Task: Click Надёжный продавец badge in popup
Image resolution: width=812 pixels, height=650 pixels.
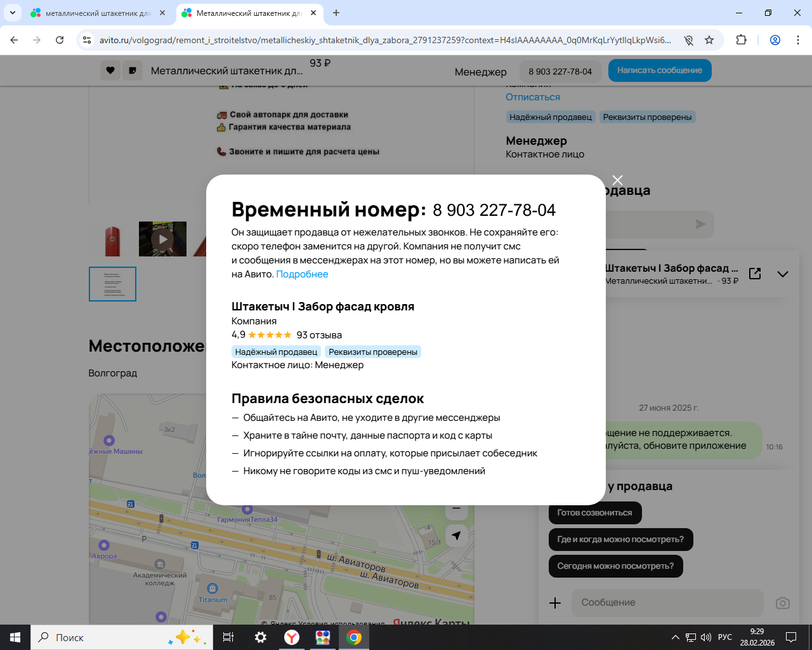Action: tap(276, 352)
